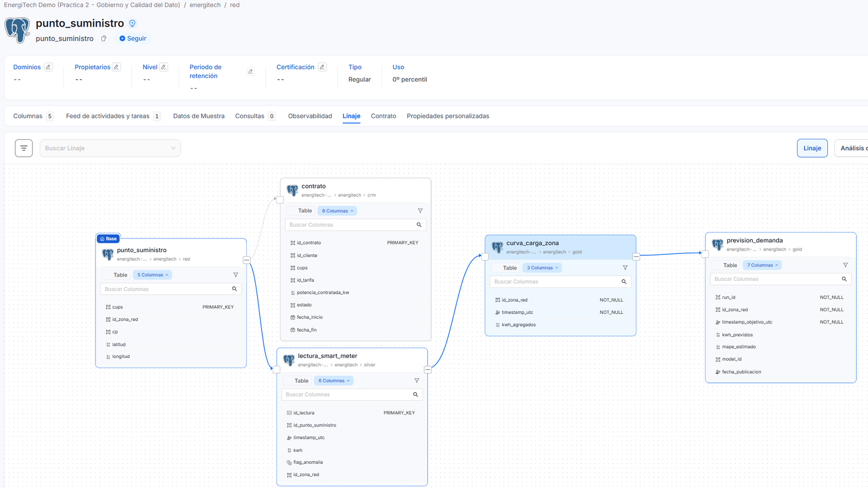Edit Nivel with the pencil icon
Viewport: 868px width, 488px height.
tap(163, 67)
